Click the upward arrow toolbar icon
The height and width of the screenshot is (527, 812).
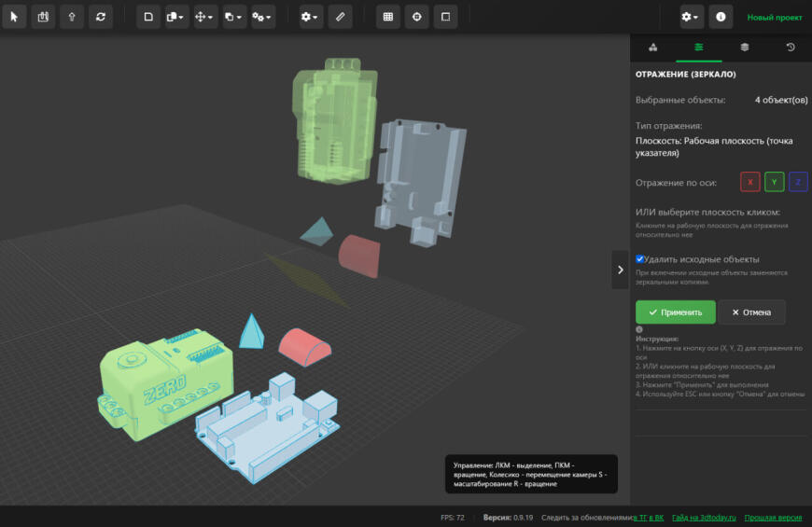click(x=72, y=17)
